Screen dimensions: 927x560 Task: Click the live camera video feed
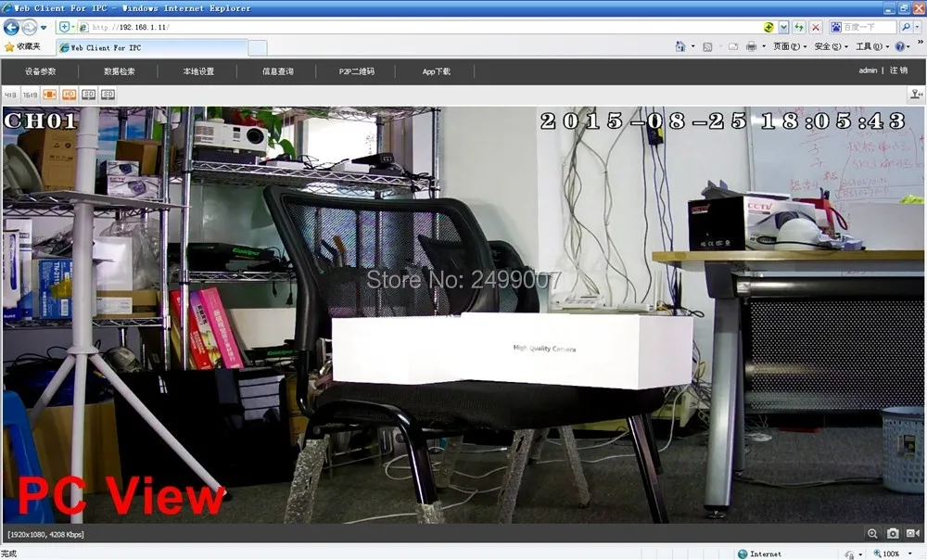click(x=463, y=314)
